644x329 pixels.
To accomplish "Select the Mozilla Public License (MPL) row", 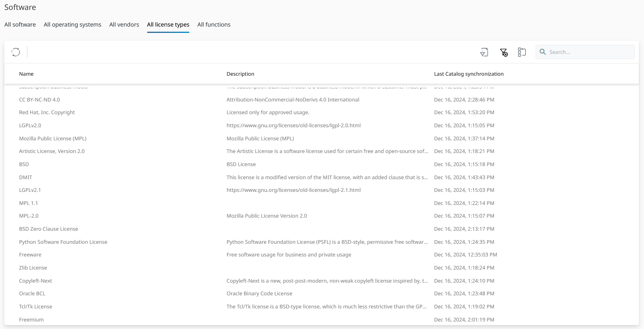I will [52, 139].
